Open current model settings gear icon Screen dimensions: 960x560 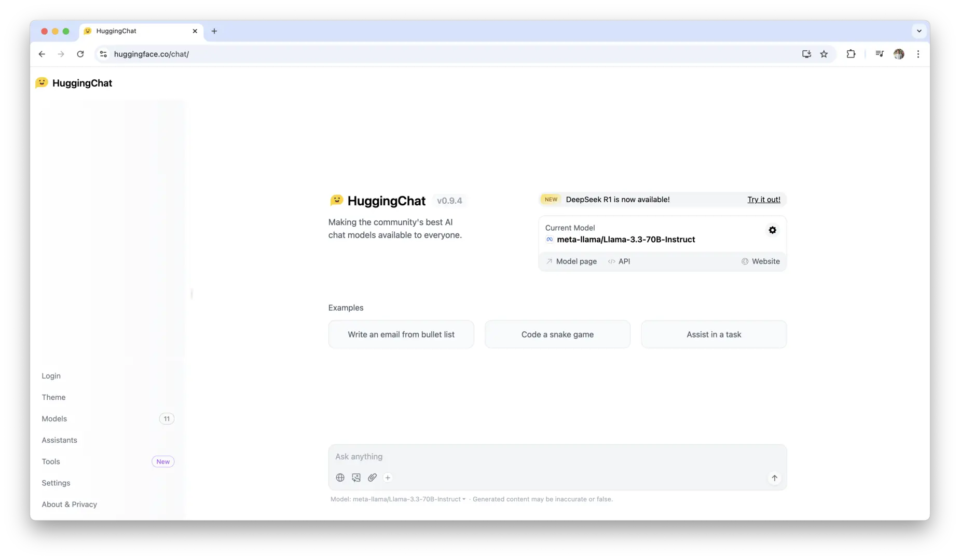click(x=772, y=230)
